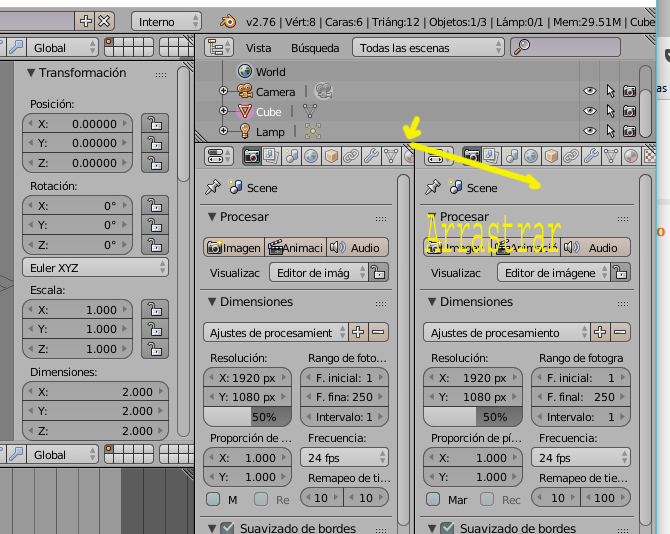Enable the Mar checkbox in right properties editor

(x=433, y=499)
